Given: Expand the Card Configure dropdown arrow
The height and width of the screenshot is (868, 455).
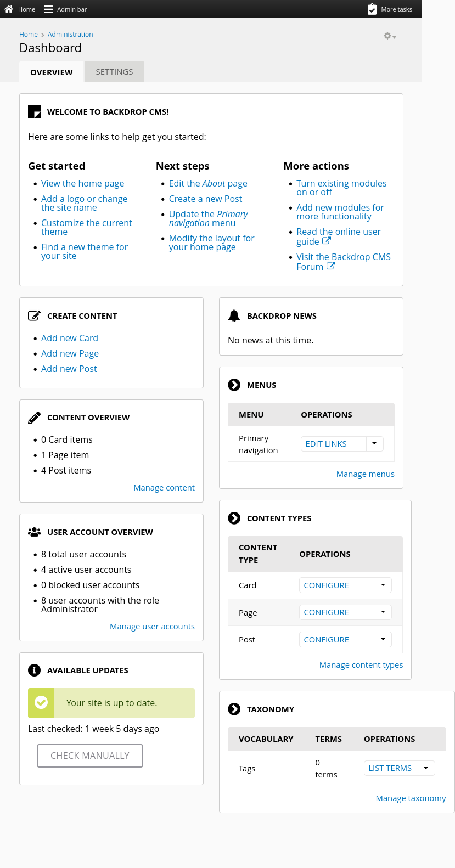Looking at the screenshot, I should point(383,585).
